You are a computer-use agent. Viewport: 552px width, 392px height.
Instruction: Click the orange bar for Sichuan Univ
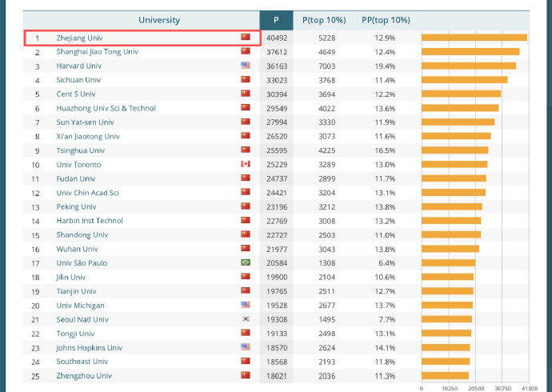[x=464, y=80]
